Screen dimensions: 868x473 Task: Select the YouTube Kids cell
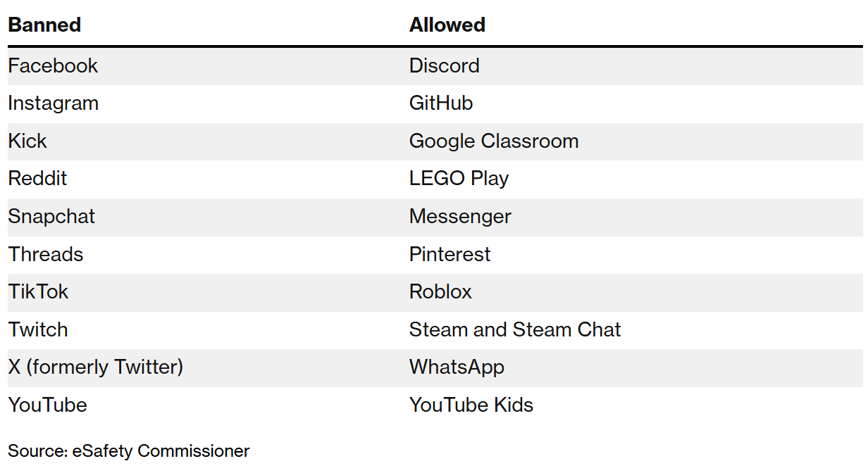(471, 405)
